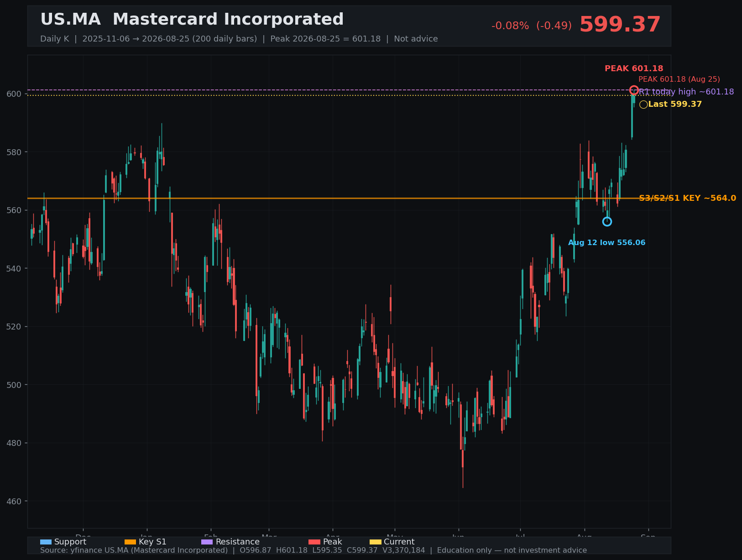Screen dimensions: 742x560
Task: Click the 'Support' legend label text
Action: pyautogui.click(x=70, y=542)
